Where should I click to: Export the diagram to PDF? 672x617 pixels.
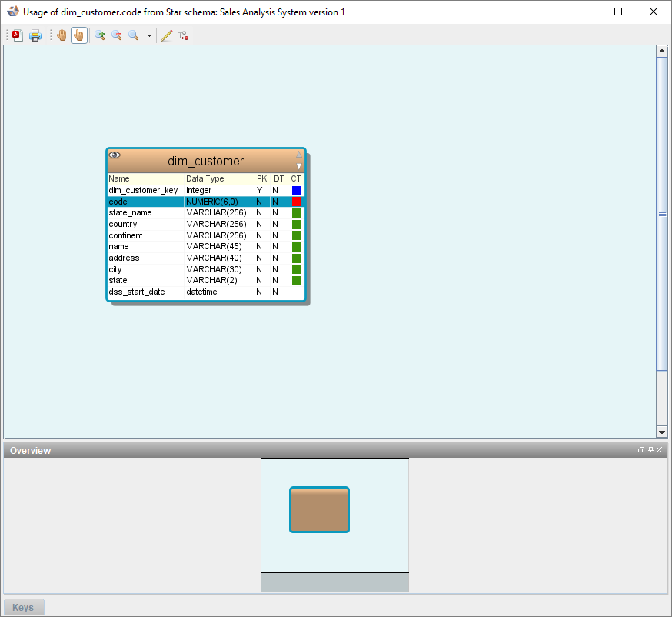tap(18, 35)
